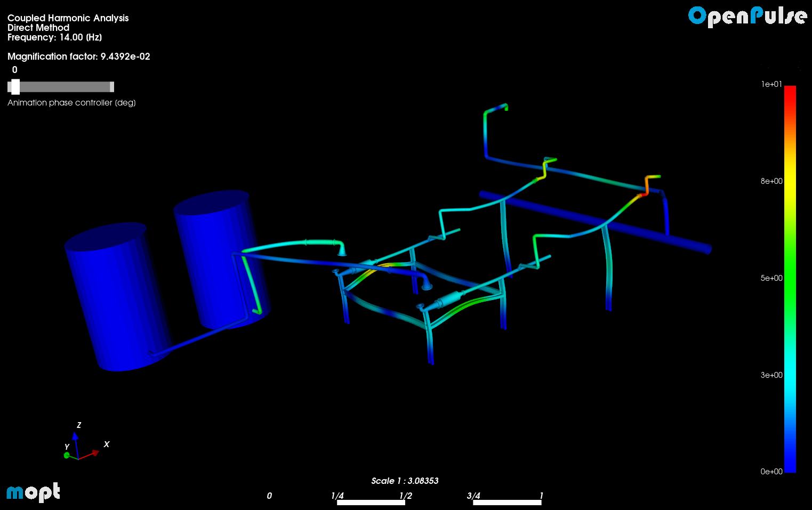Viewport: 812px width, 510px height.
Task: Click the X axis arrow on the orientation triad
Action: (95, 452)
